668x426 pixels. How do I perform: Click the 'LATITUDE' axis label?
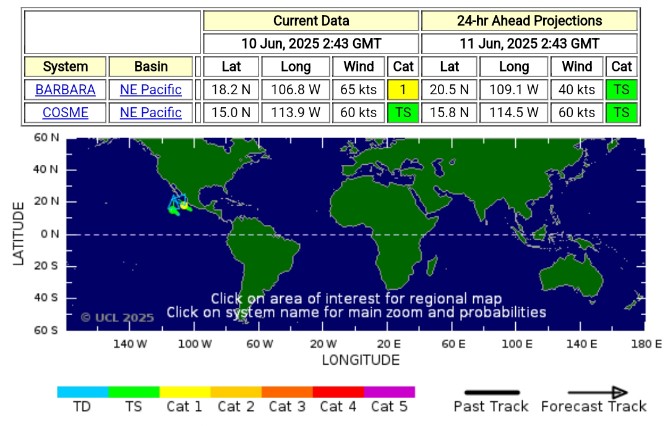18,234
